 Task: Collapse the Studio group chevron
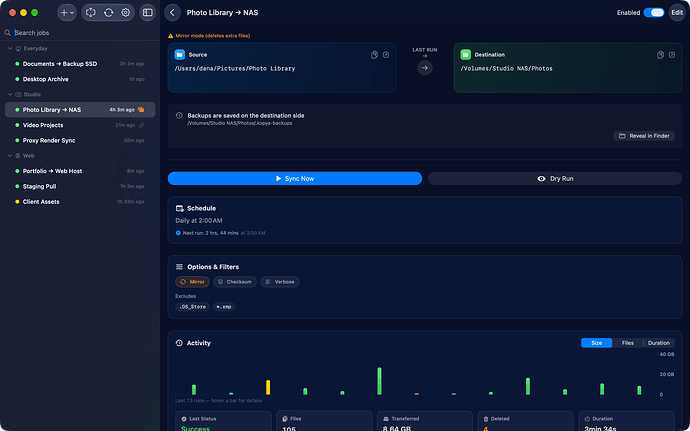pos(10,94)
